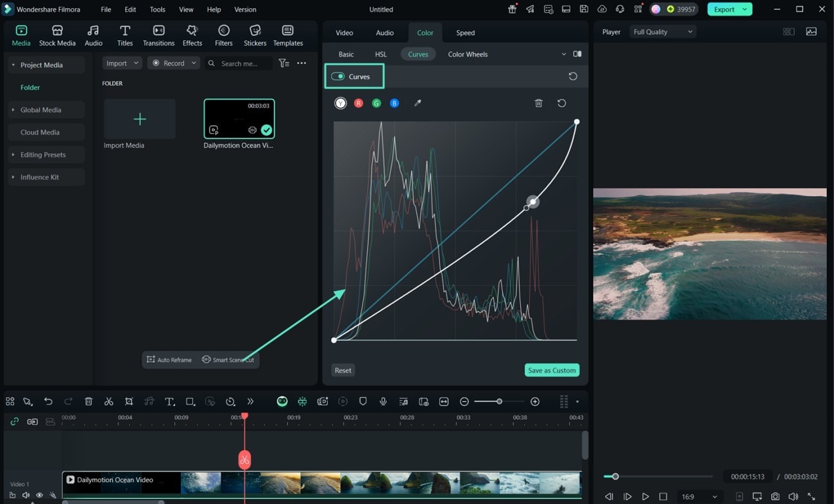Viewport: 834px width, 504px height.
Task: Open the Tools menu
Action: coord(157,10)
